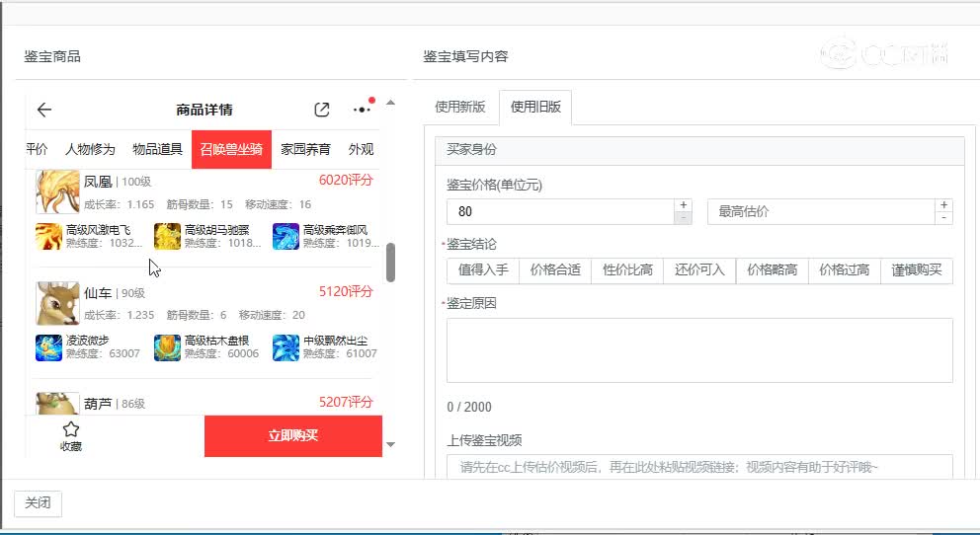Select the 高级胡马驰骤 skill icon
Screen dimensions: 980x535
pos(167,237)
